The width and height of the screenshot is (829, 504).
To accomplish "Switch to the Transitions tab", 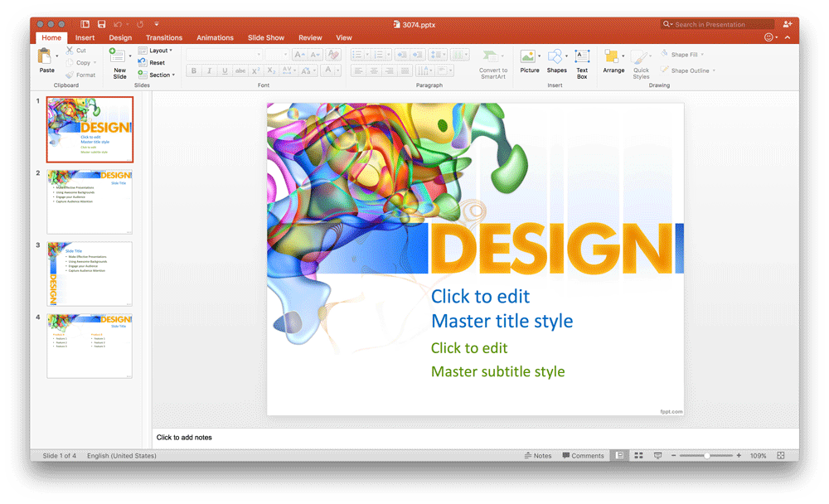I will click(163, 37).
